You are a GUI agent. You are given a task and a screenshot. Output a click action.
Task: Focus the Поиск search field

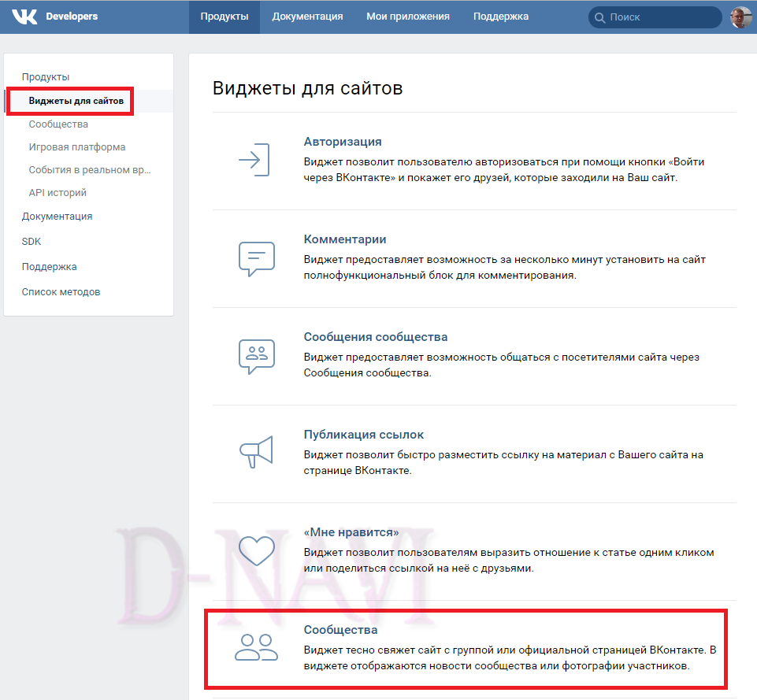click(655, 17)
